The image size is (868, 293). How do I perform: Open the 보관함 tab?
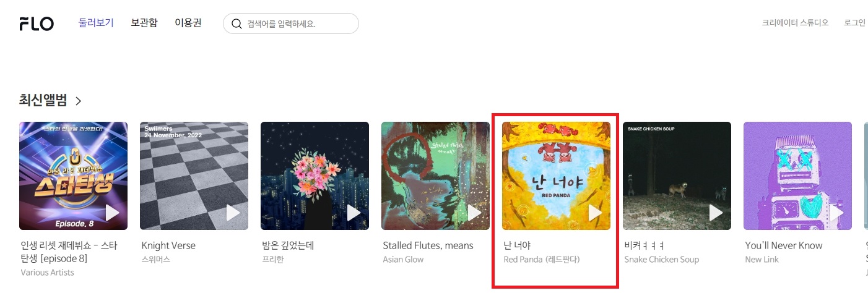[144, 23]
